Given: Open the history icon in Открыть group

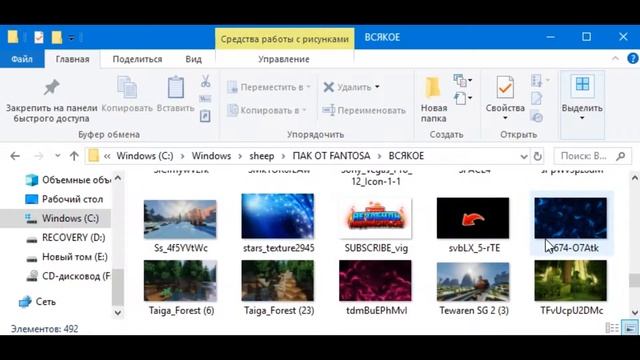Looking at the screenshot, I should tap(537, 118).
